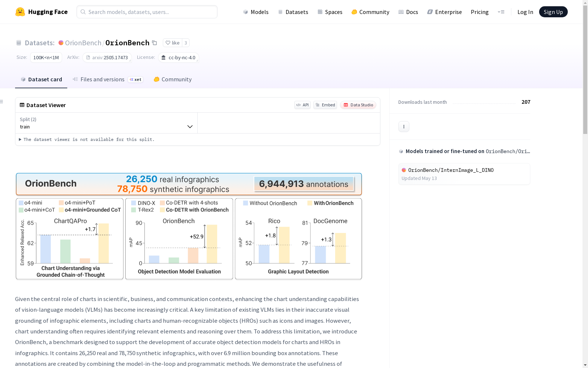Click the arXiv 2505.17473 tag
Screen dimensions: 588x368
pos(107,57)
